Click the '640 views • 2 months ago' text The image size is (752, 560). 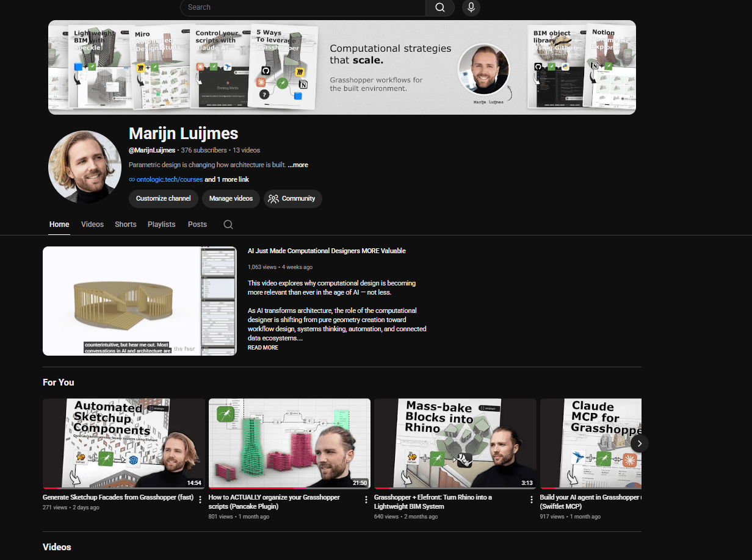coord(406,517)
